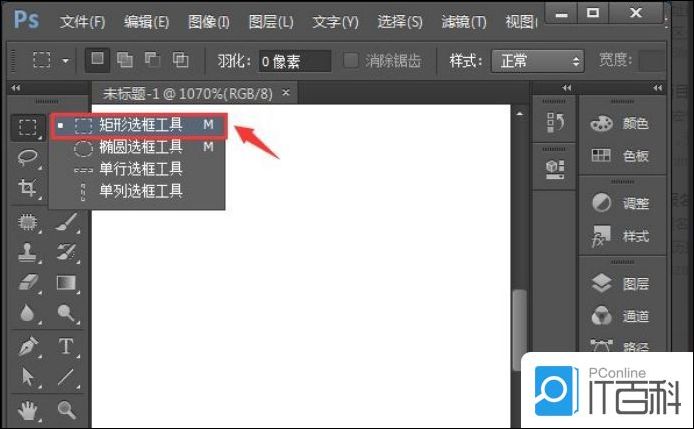Select the Spot Healing Brush tool

click(x=27, y=222)
